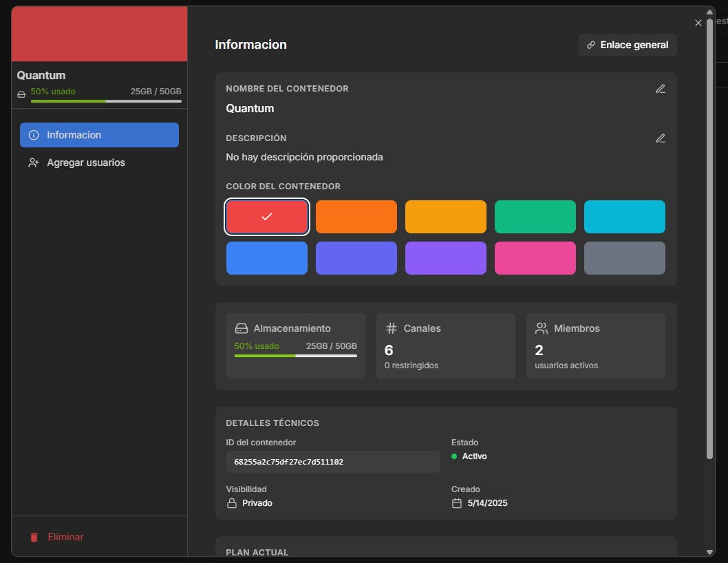728x563 pixels.
Task: Select the green container color swatch
Action: 535,217
